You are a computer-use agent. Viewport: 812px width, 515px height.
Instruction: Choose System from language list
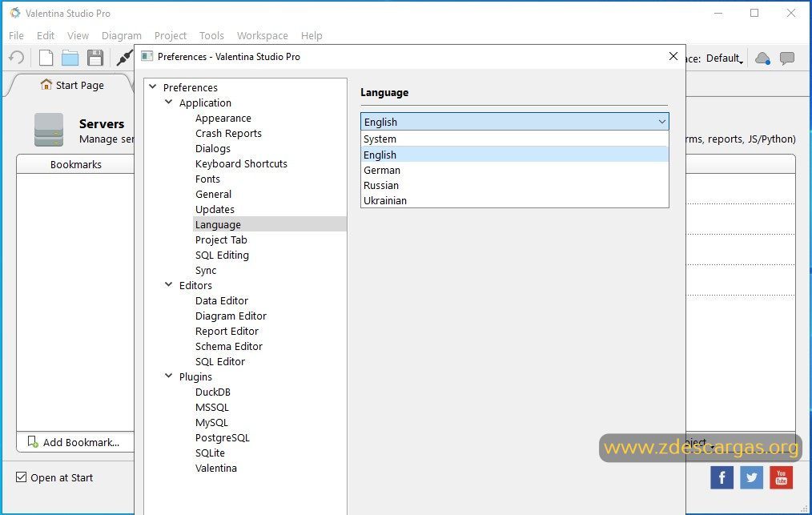(x=515, y=139)
